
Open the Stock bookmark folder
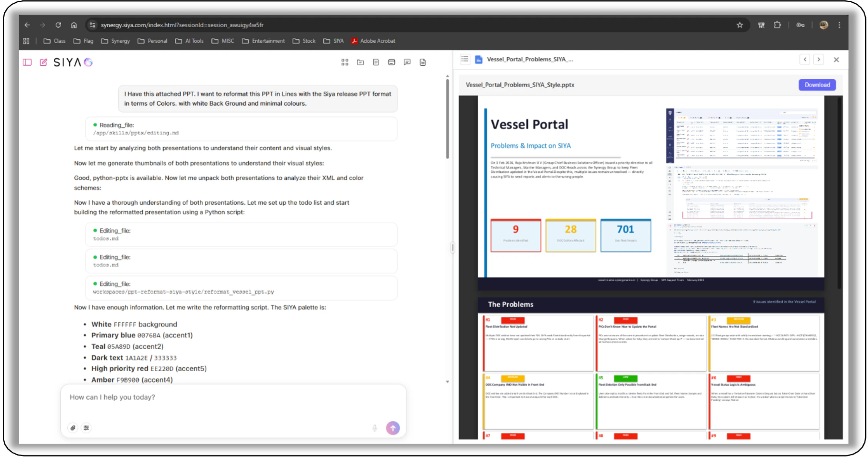[304, 41]
